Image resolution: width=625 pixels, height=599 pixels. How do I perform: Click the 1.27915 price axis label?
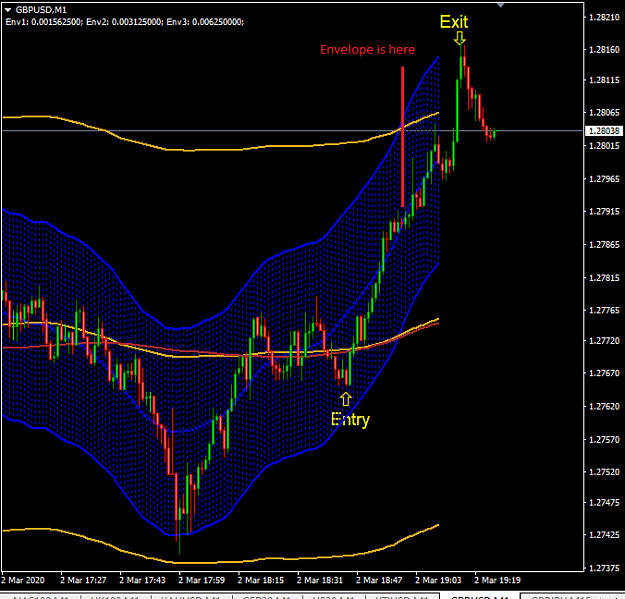[x=604, y=211]
